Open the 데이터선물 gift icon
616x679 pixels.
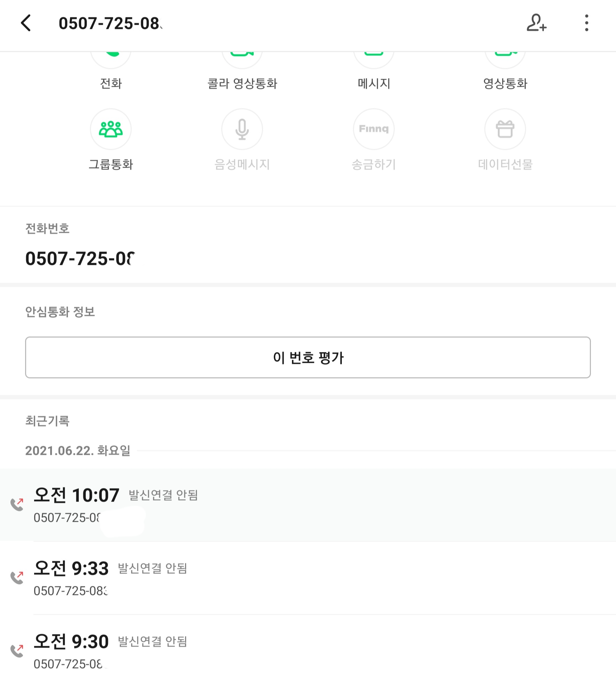click(x=505, y=129)
